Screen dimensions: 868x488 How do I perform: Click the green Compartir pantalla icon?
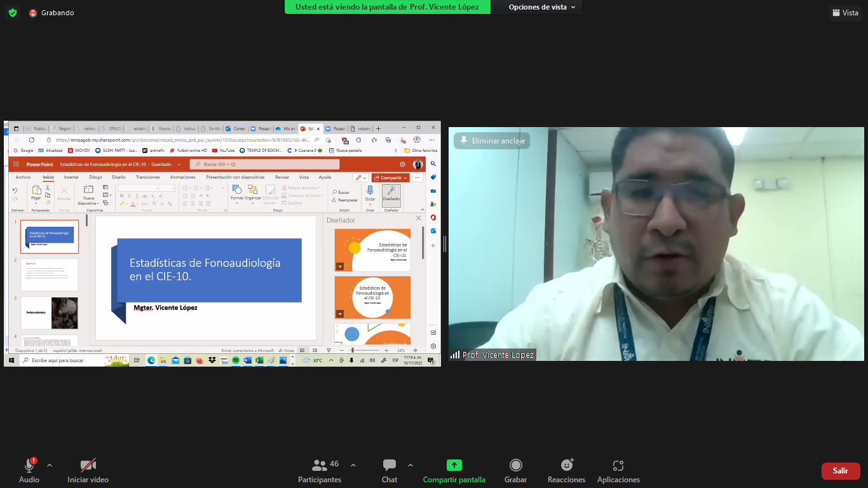(454, 465)
